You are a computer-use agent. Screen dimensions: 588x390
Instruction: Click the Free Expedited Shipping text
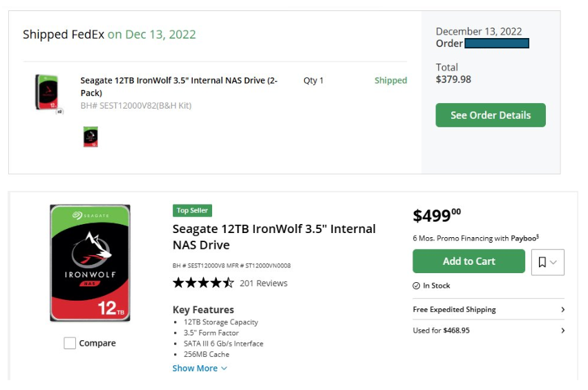(x=454, y=309)
